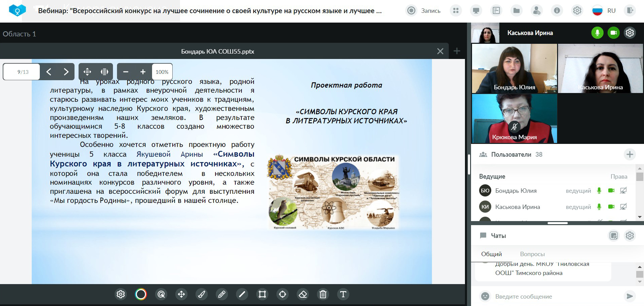Toggle microphone for Каськова Ирина in list
The image size is (644, 306).
pos(599,207)
